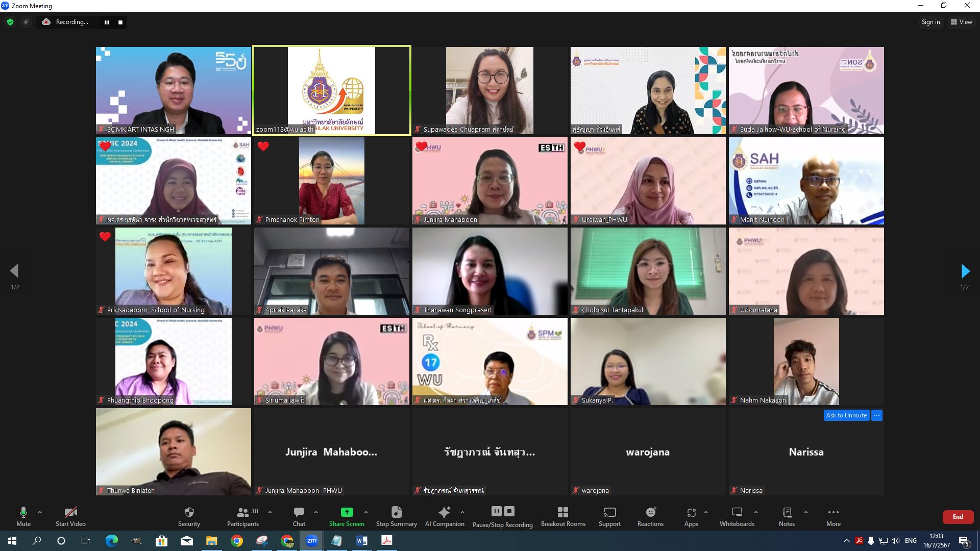The height and width of the screenshot is (551, 980).
Task: Go to next gallery page arrow
Action: 965,271
